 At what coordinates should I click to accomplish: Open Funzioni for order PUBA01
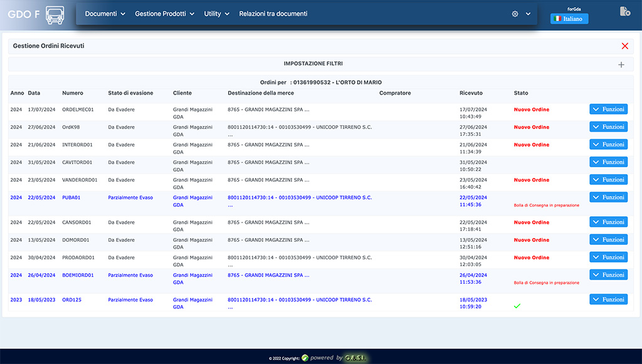point(608,197)
